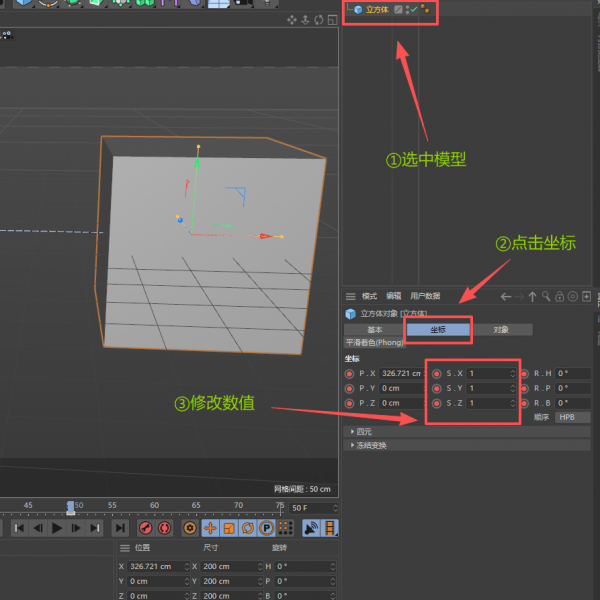Open the 顺序 HPB rotation order dropdown
The height and width of the screenshot is (600, 600).
[x=572, y=417]
